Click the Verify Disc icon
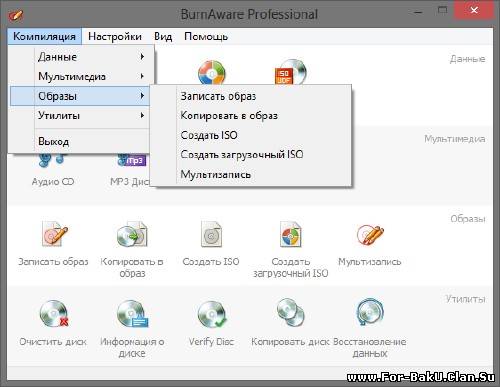Viewport: 500px width, 387px height. [x=211, y=314]
